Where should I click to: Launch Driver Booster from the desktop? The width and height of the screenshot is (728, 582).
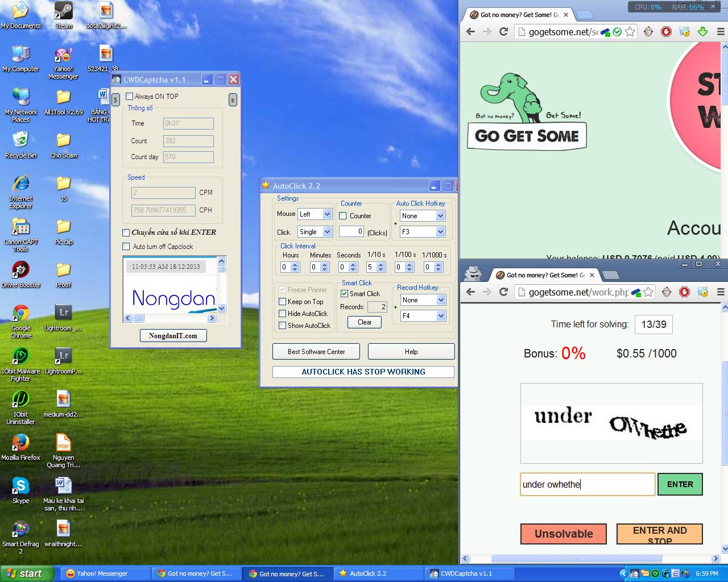[20, 275]
